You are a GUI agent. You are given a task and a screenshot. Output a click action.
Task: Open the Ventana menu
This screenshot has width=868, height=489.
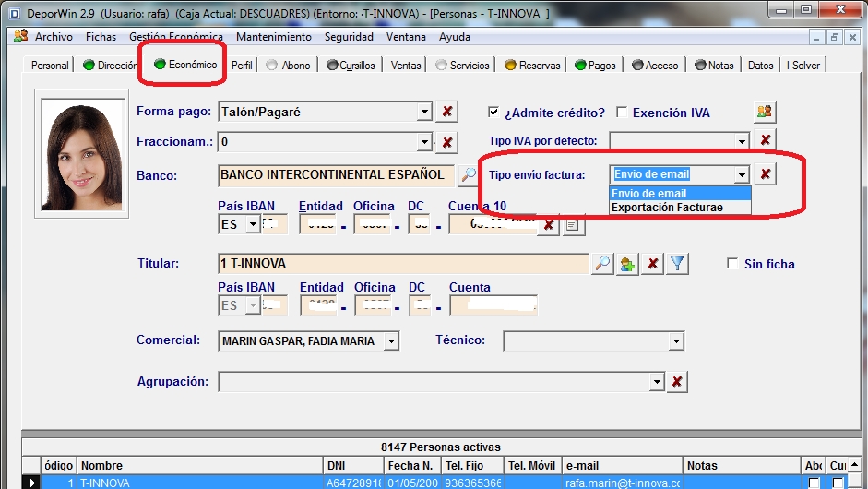pos(406,37)
